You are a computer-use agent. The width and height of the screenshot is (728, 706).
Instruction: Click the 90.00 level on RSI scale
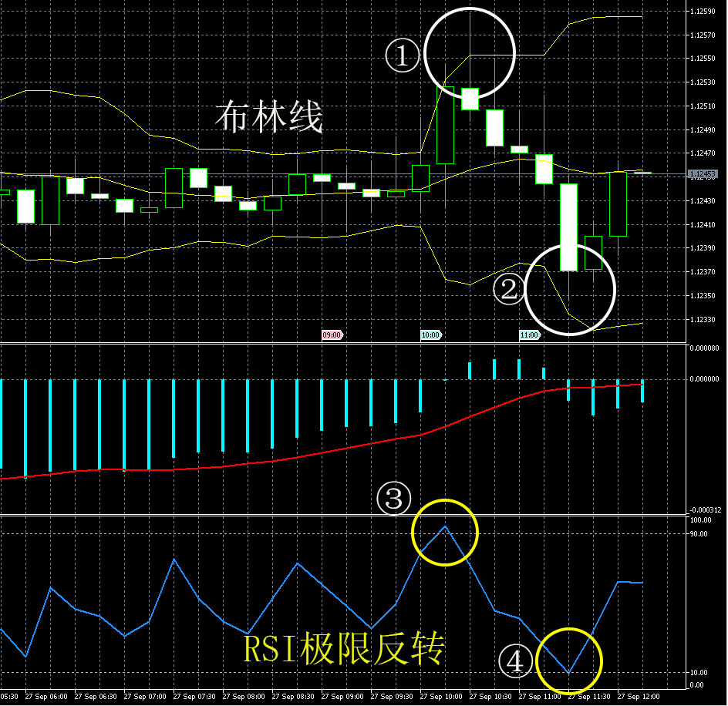[x=698, y=533]
